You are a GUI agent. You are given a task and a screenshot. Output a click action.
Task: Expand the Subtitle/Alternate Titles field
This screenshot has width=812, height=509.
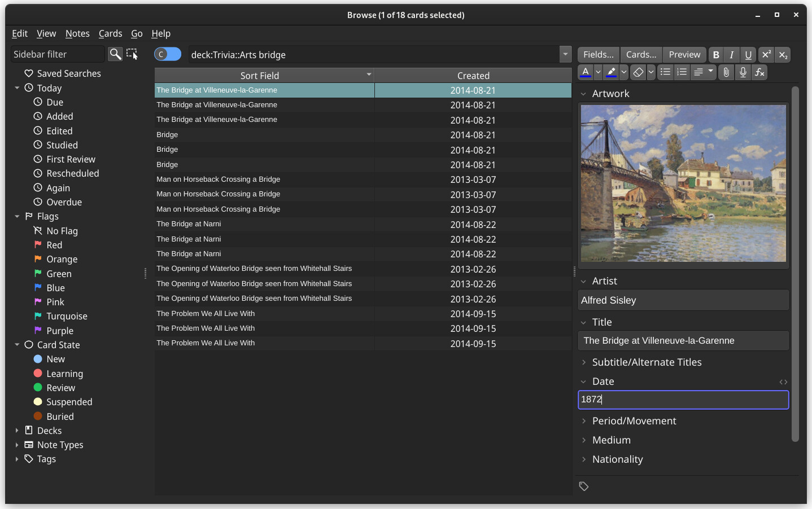pos(584,362)
